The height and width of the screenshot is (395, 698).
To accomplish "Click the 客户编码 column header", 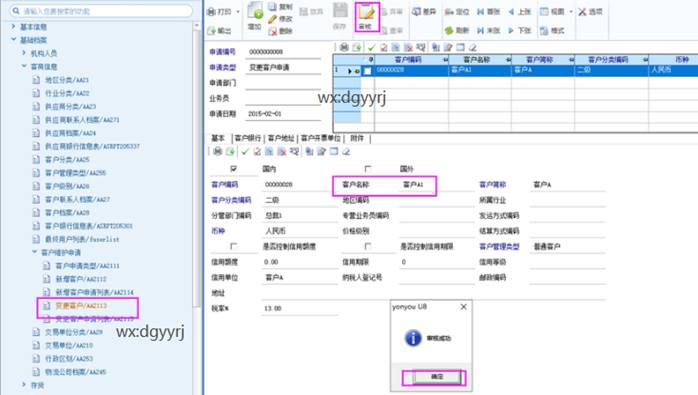I will (x=408, y=59).
